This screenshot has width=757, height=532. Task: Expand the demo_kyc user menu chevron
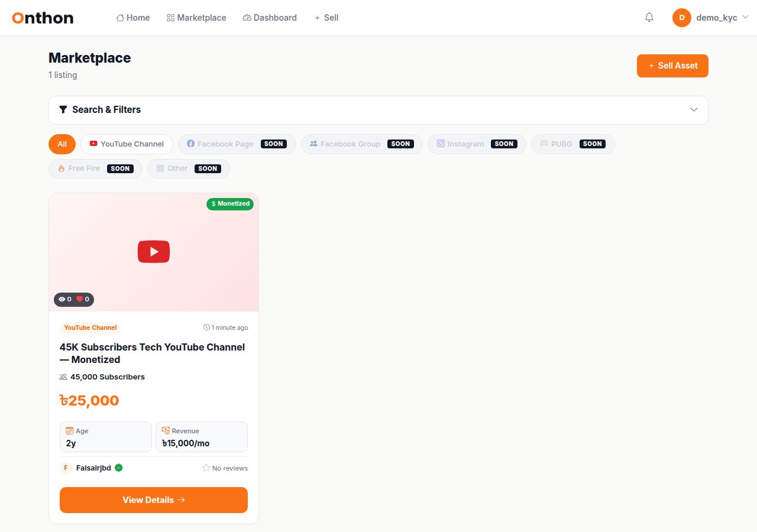click(x=745, y=17)
